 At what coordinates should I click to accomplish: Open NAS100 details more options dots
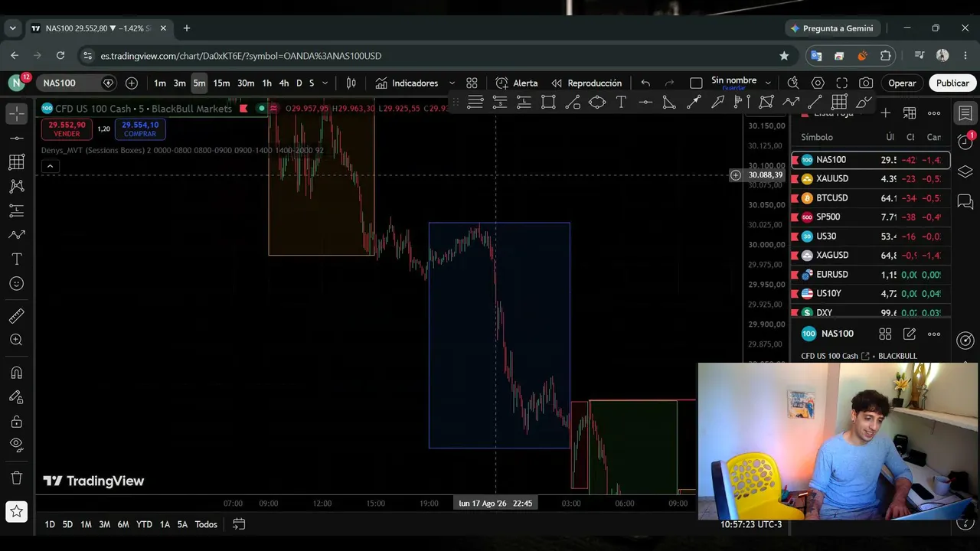point(934,334)
